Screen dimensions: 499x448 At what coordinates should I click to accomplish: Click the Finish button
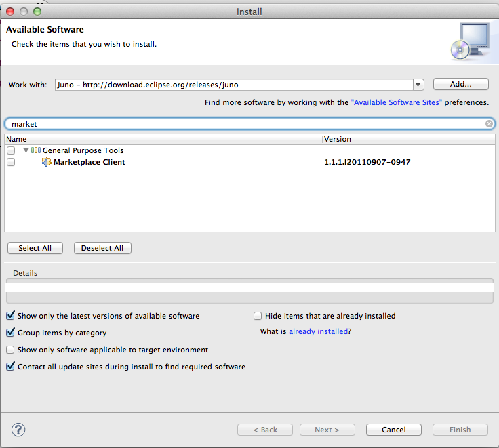[460, 430]
